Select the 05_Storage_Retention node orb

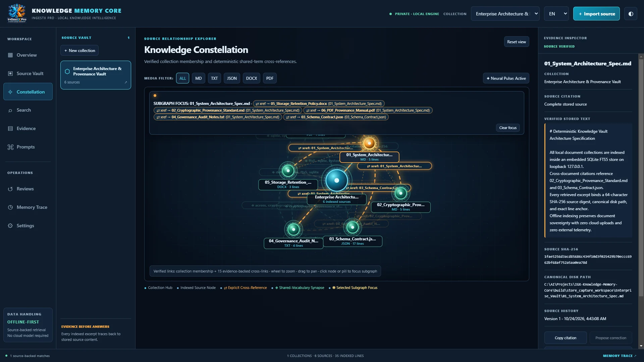click(288, 171)
